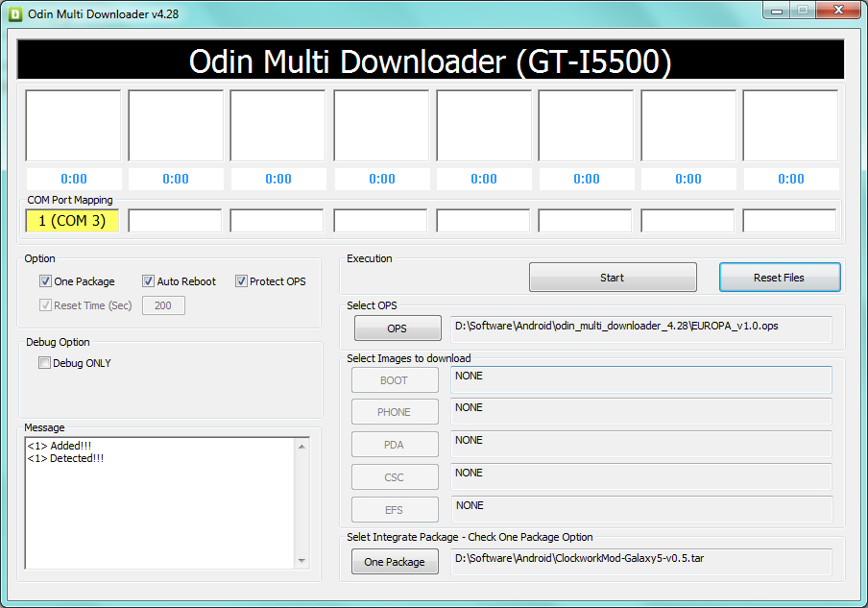
Task: Click the BOOT image button
Action: point(394,380)
